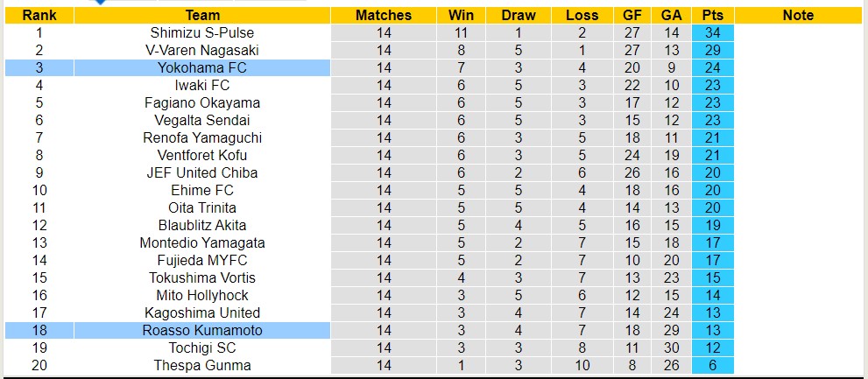Open the Thespa Gunma team link
Viewport: 868px width, 379px height.
tap(202, 365)
